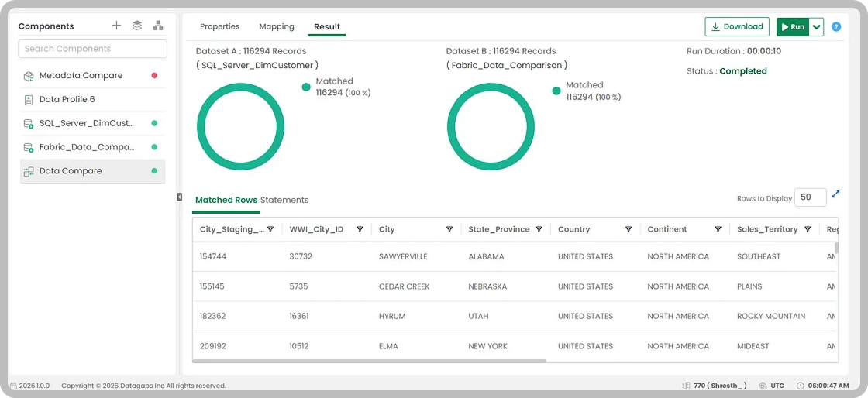Click the ALABAMA state cell
The image size is (868, 398).
pos(486,256)
